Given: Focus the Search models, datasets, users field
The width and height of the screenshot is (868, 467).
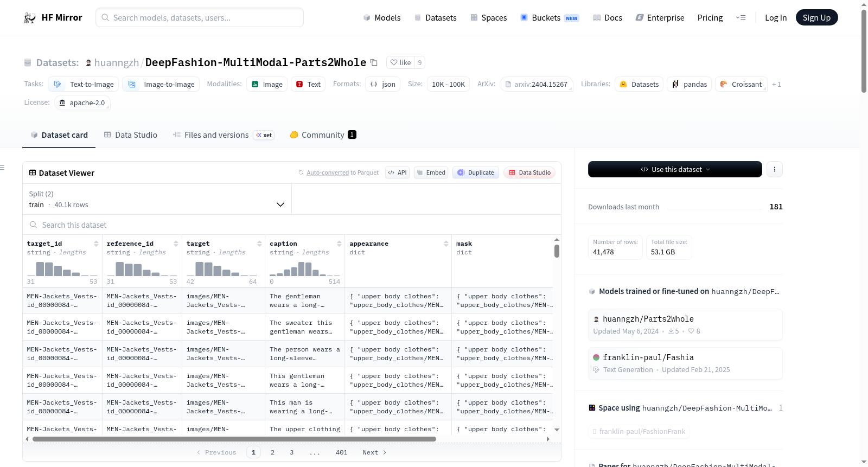Looking at the screenshot, I should [200, 17].
